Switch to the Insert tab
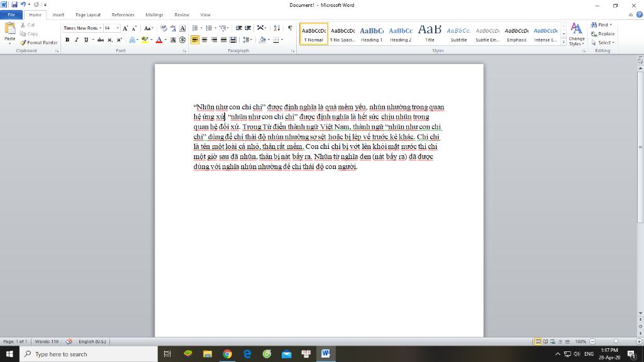The image size is (644, 362). [58, 15]
